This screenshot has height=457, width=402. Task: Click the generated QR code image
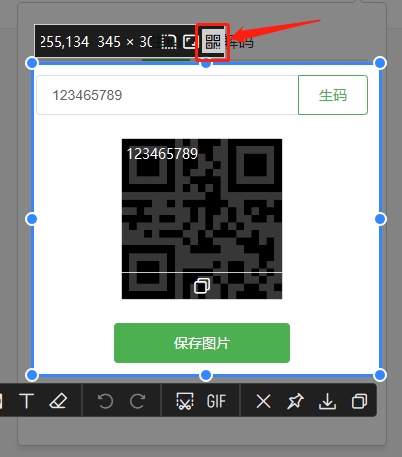click(202, 219)
